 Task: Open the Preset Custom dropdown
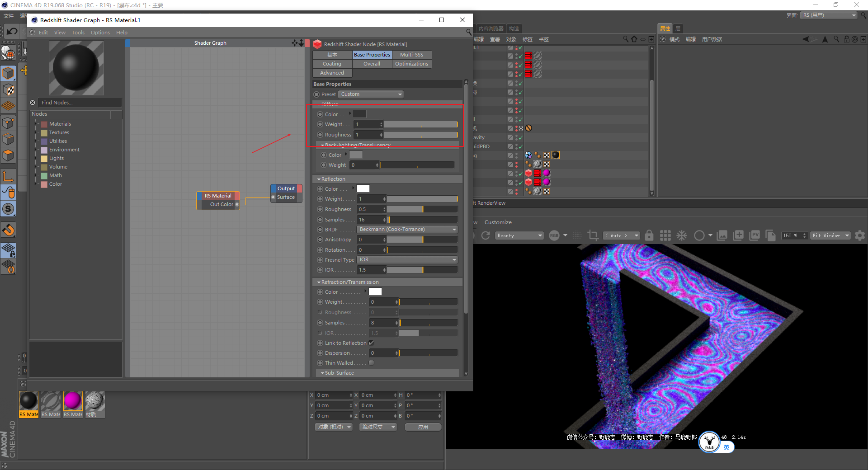[x=371, y=94]
